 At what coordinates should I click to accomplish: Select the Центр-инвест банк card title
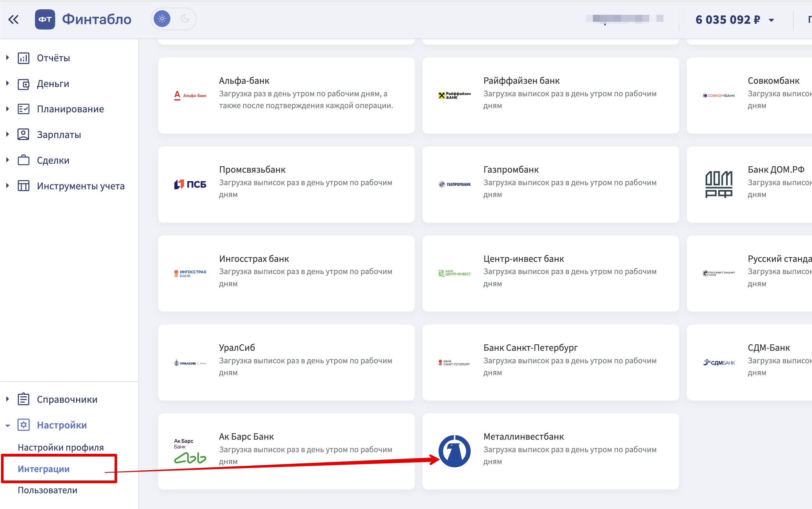click(x=524, y=259)
